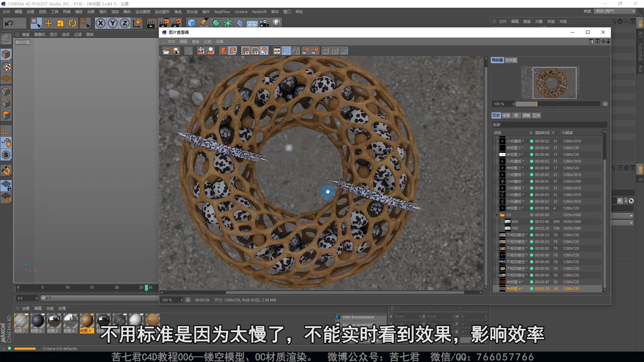The height and width of the screenshot is (362, 644).
Task: Open the layout dropdown 启动 (用户)
Action: pos(615,11)
